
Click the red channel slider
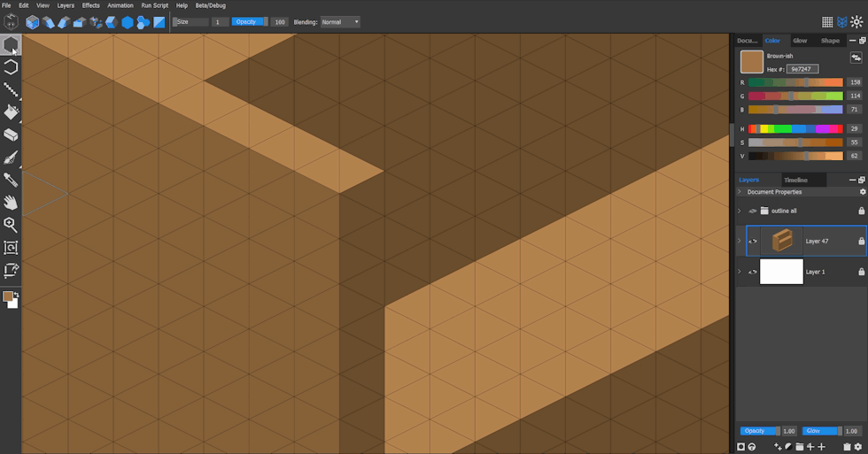click(x=794, y=82)
